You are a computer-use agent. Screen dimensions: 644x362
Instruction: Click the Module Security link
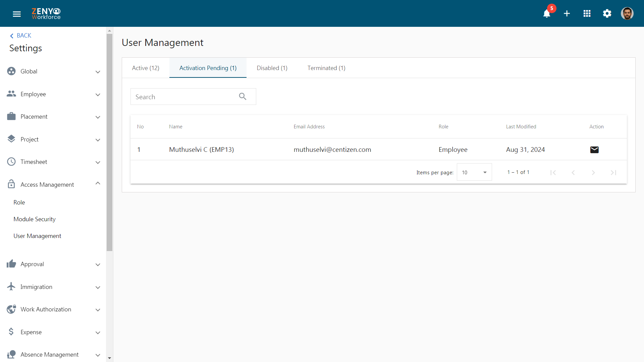tap(35, 219)
